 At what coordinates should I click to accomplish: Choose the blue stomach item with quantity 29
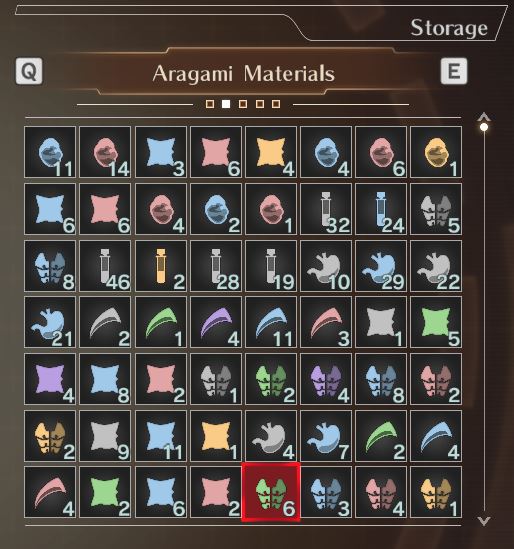pos(381,266)
